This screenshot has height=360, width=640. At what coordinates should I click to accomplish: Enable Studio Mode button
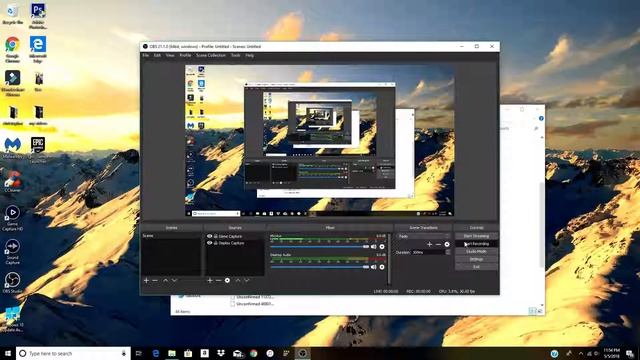point(476,251)
